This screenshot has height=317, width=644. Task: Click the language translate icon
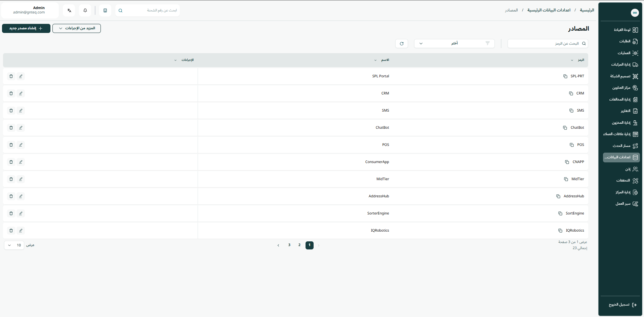point(69,10)
